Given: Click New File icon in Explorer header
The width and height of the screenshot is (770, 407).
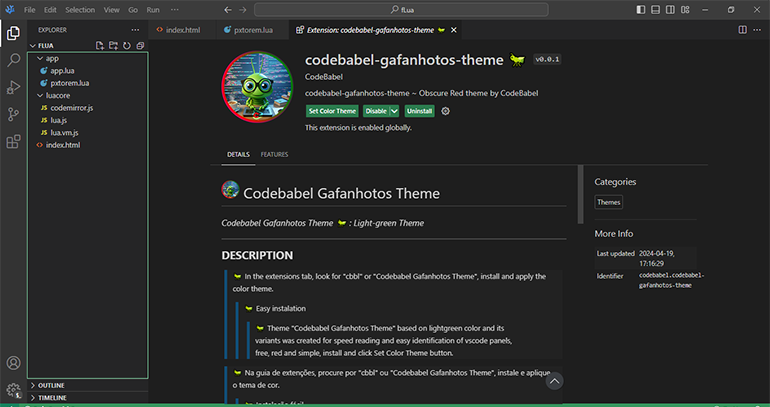Looking at the screenshot, I should click(x=100, y=46).
